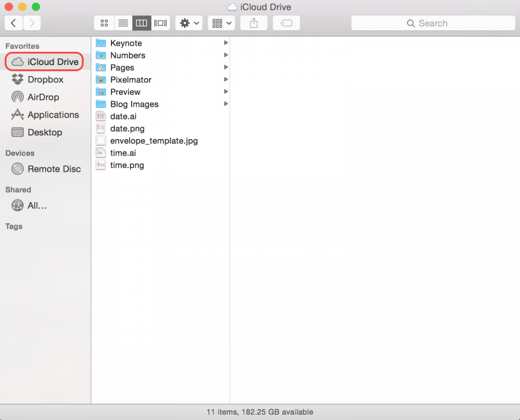
Task: Click the AirDrop radar icon
Action: [x=17, y=97]
